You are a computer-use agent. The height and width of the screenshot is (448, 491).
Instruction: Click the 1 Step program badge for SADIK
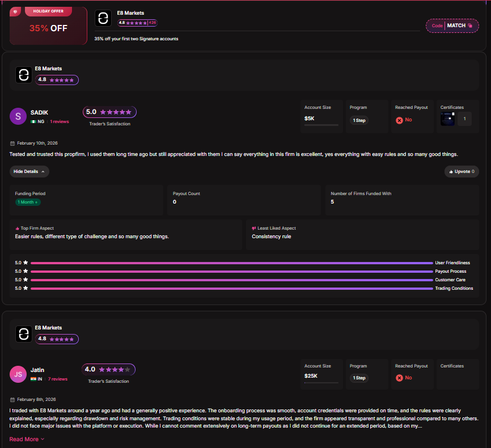pyautogui.click(x=359, y=120)
